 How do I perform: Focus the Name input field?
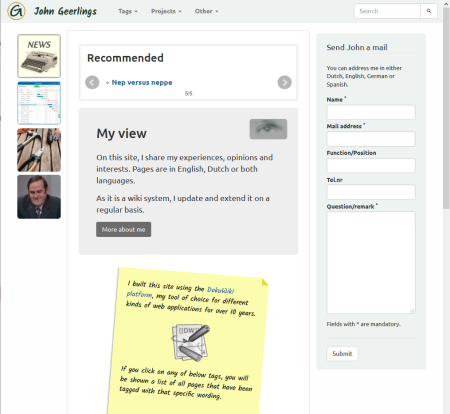click(371, 112)
